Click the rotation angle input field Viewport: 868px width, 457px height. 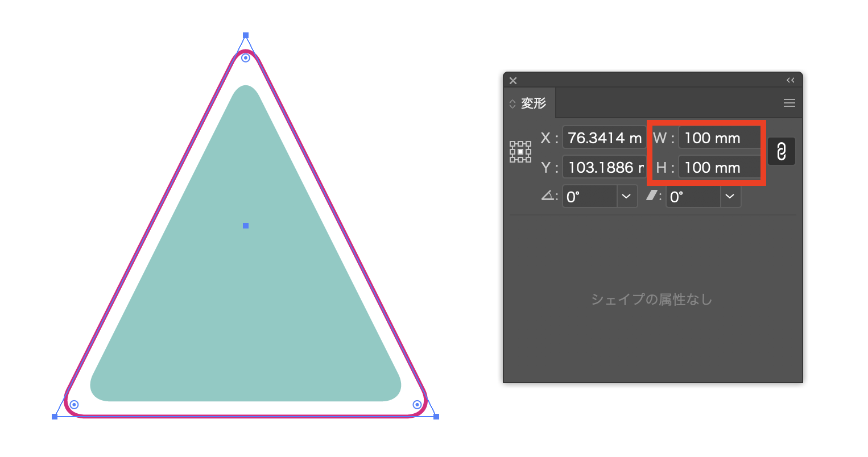coord(590,197)
